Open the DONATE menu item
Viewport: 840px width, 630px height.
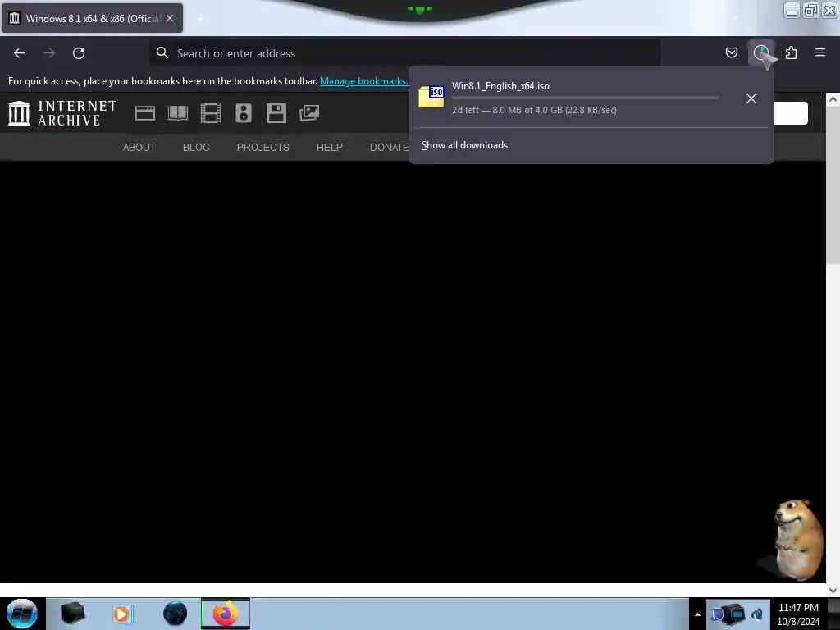(x=390, y=148)
